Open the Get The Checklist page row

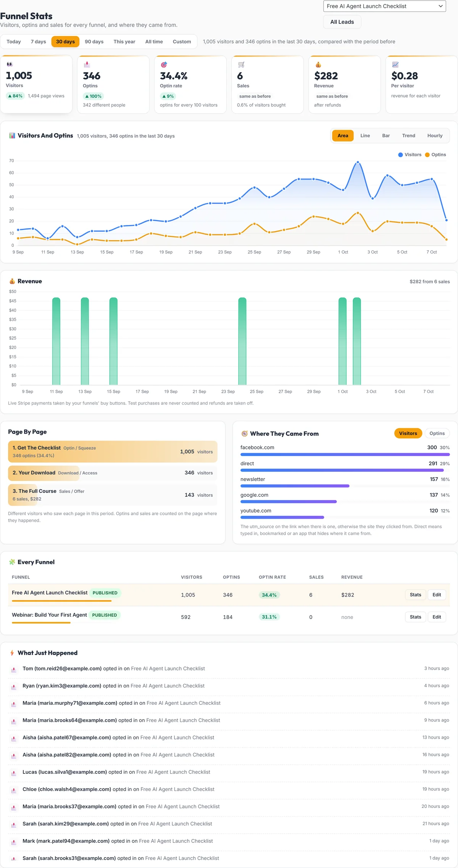[113, 452]
